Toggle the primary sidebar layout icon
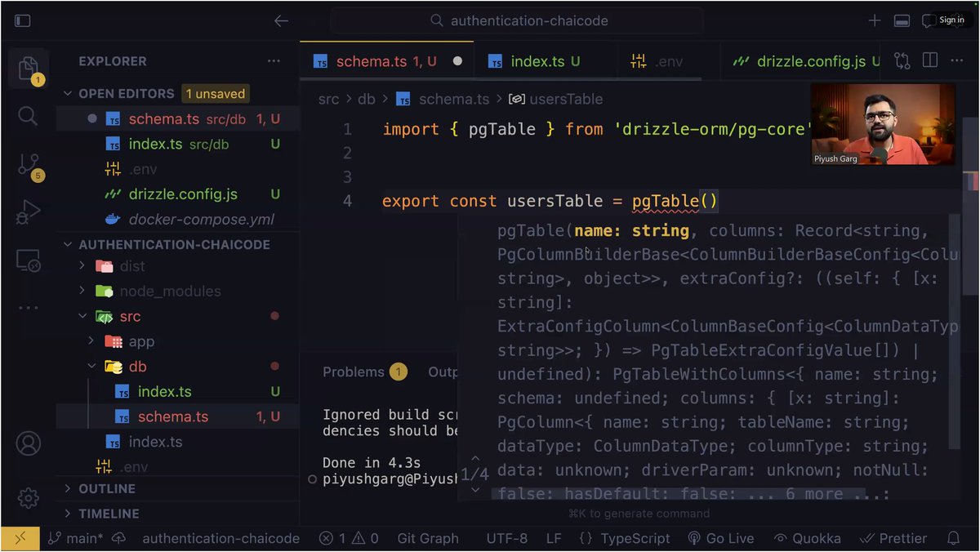980x552 pixels. click(23, 20)
